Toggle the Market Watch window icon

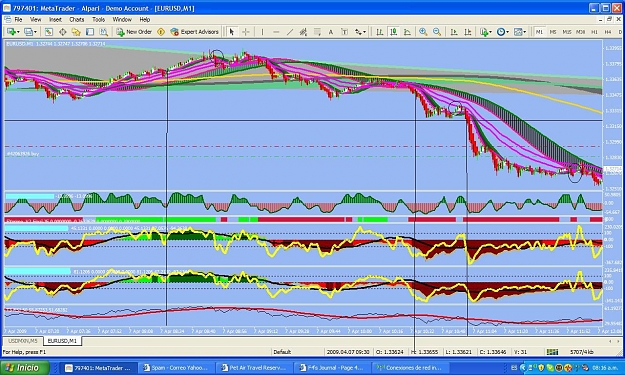tap(49, 32)
